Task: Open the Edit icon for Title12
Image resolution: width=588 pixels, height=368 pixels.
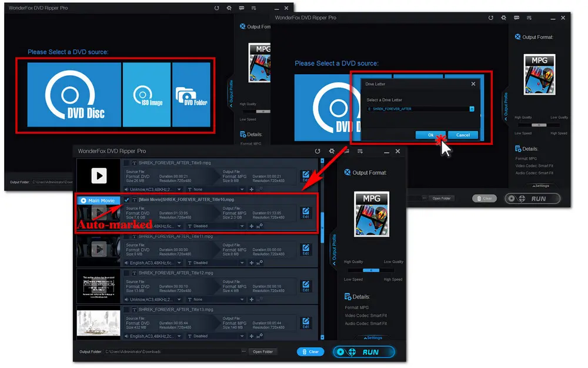Action: tap(306, 286)
